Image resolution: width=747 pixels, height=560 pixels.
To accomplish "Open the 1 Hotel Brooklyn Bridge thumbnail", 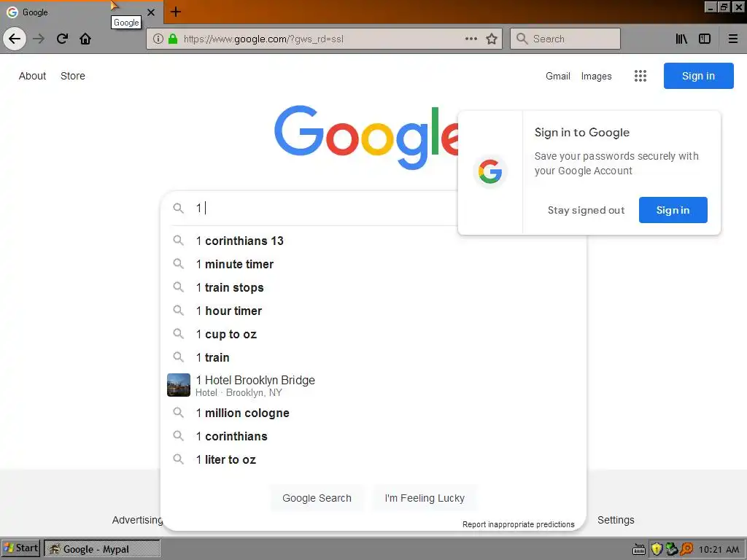I will [179, 385].
